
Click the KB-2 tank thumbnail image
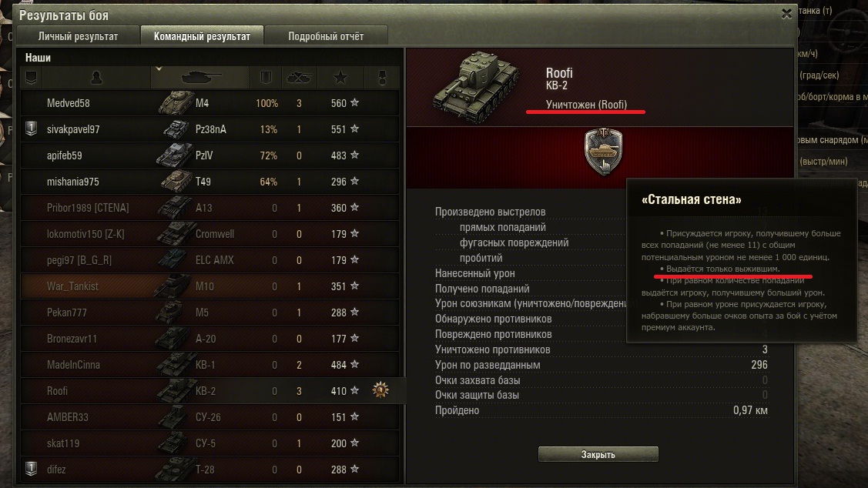click(x=477, y=87)
